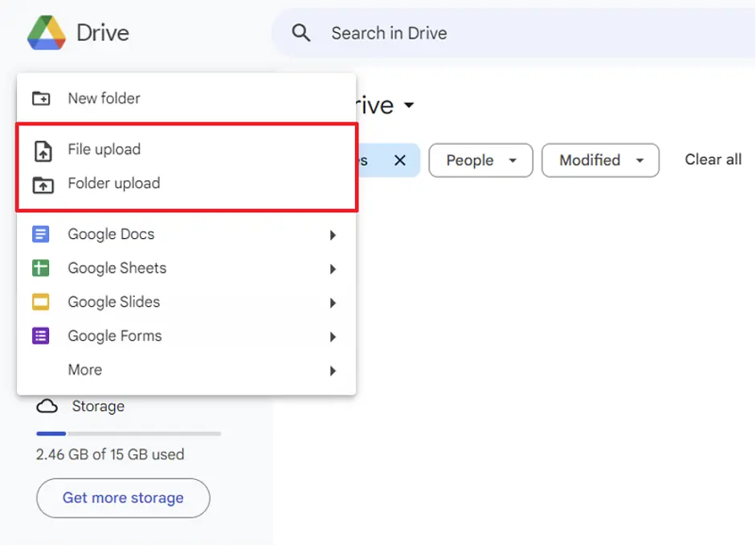Click the Drive wordmark text
Screen dimensions: 756x546
coord(103,33)
